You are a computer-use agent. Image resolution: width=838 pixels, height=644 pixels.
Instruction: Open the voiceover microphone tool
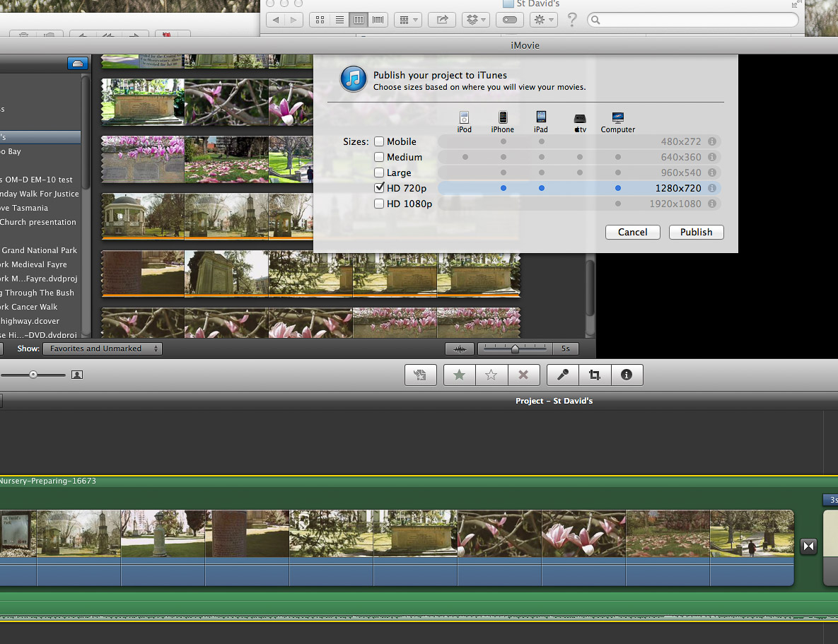pos(563,375)
